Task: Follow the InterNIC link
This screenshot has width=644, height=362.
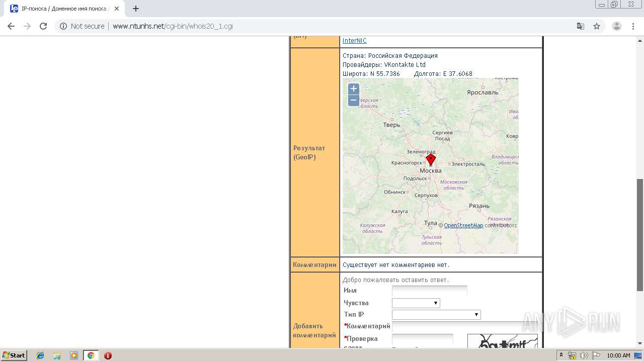Action: (x=355, y=41)
